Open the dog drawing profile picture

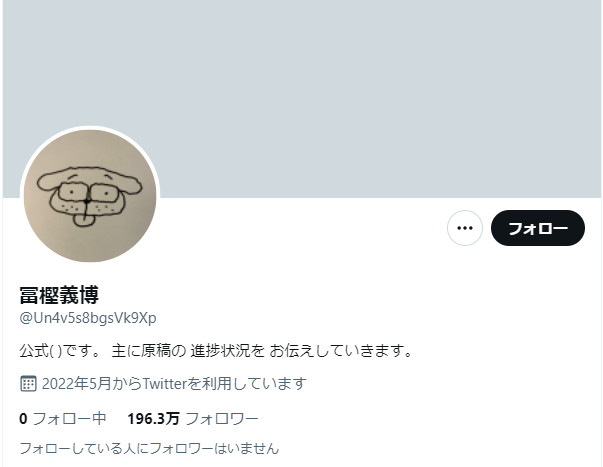coord(90,196)
